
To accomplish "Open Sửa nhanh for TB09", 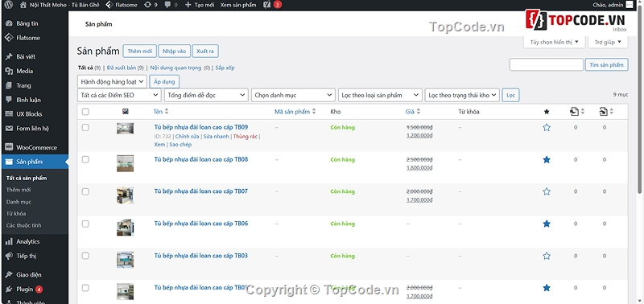I will pyautogui.click(x=216, y=137).
